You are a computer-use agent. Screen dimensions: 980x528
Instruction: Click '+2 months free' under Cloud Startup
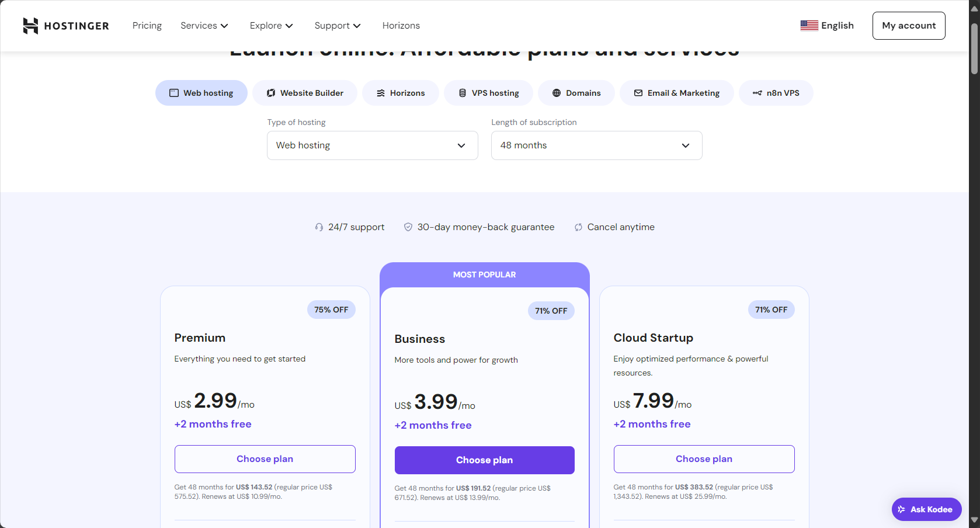652,424
